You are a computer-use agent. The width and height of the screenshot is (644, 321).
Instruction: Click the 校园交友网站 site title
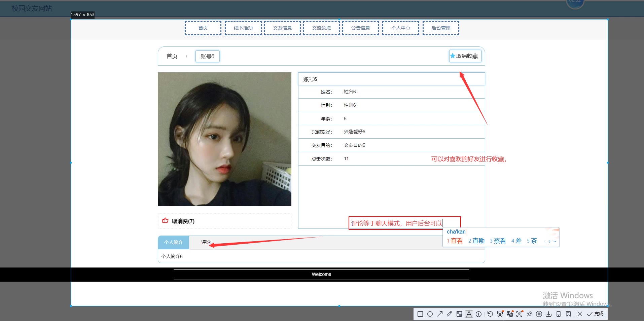32,8
